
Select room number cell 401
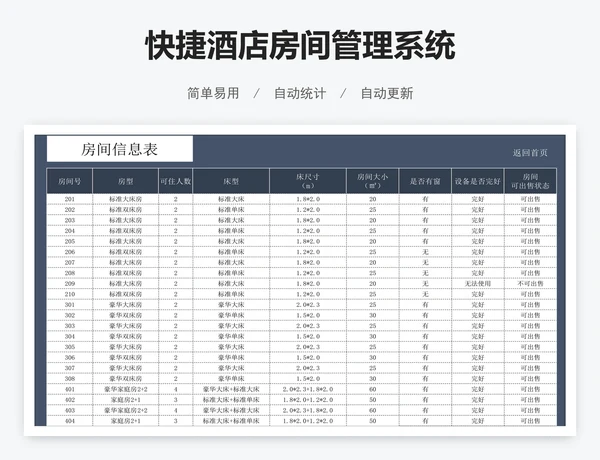click(x=70, y=389)
